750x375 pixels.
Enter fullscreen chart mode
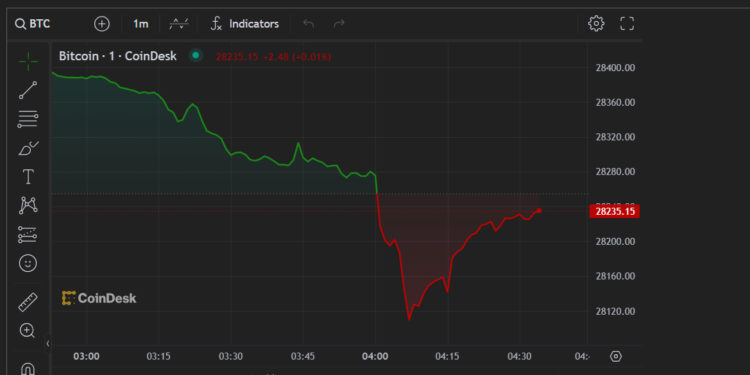point(627,23)
